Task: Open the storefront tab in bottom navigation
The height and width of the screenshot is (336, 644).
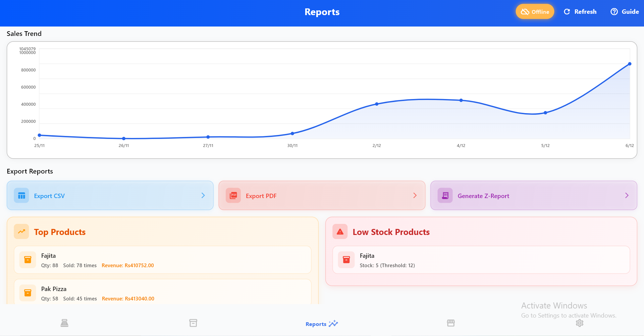Action: (451, 323)
